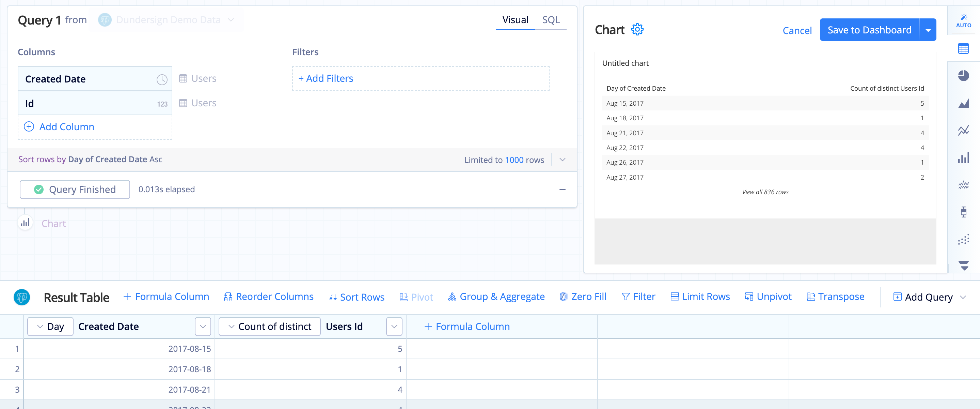Add a Formula Column from the toolbar
This screenshot has width=980, height=409.
click(166, 296)
